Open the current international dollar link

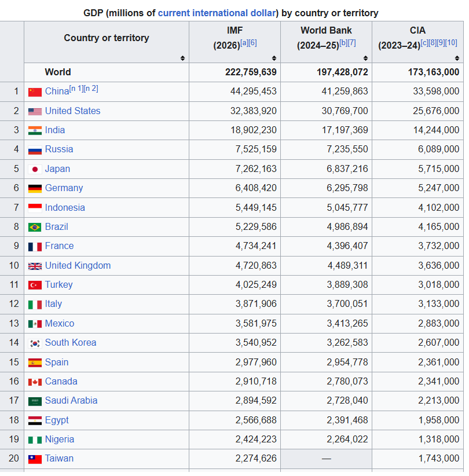(217, 13)
